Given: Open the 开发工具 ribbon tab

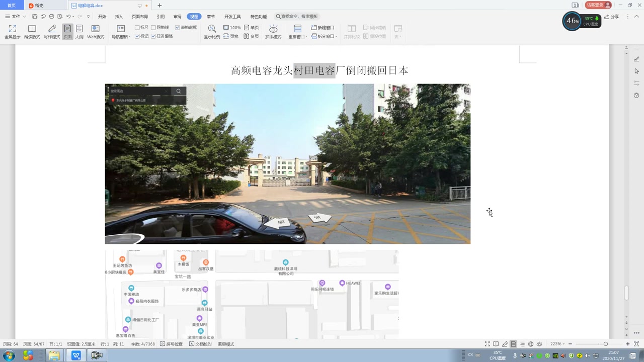Looking at the screenshot, I should [232, 17].
